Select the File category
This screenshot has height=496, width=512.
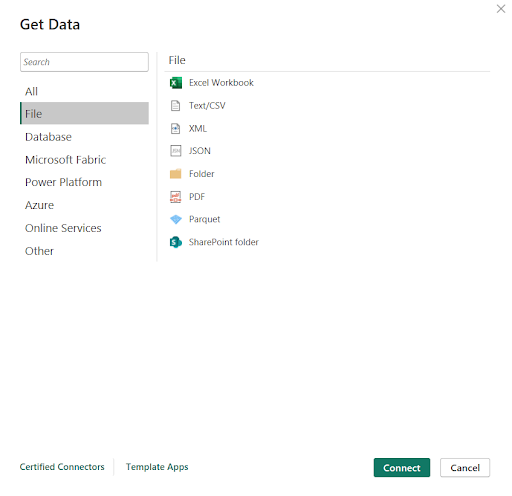click(84, 114)
